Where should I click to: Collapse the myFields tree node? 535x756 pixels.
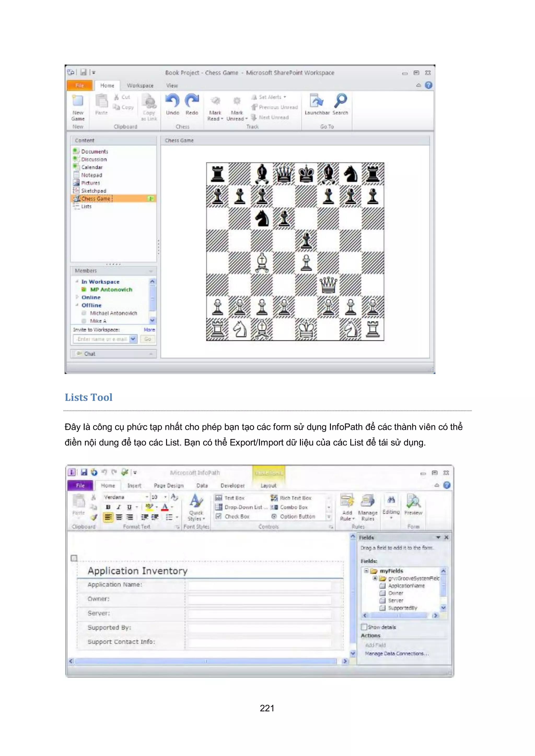tap(366, 571)
